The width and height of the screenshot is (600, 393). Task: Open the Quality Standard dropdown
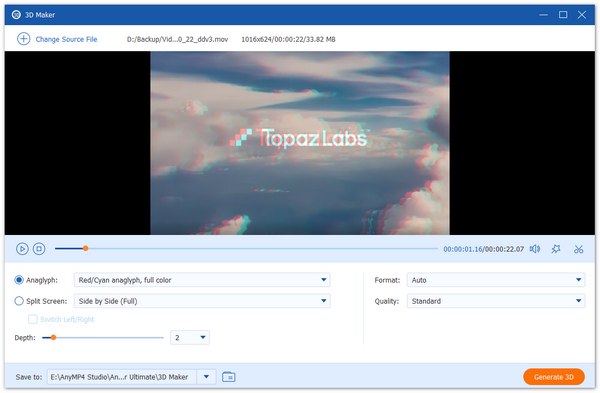tap(496, 301)
